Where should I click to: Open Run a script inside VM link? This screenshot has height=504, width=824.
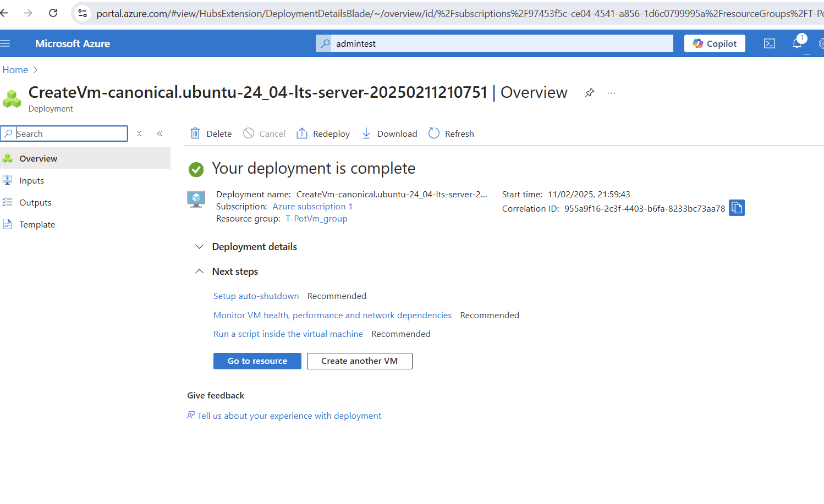288,334
